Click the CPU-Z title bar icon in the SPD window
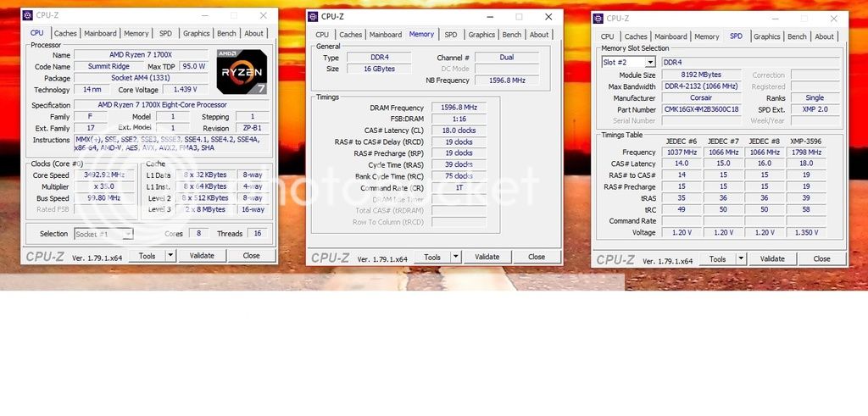Image resolution: width=868 pixels, height=416 pixels. click(x=598, y=18)
